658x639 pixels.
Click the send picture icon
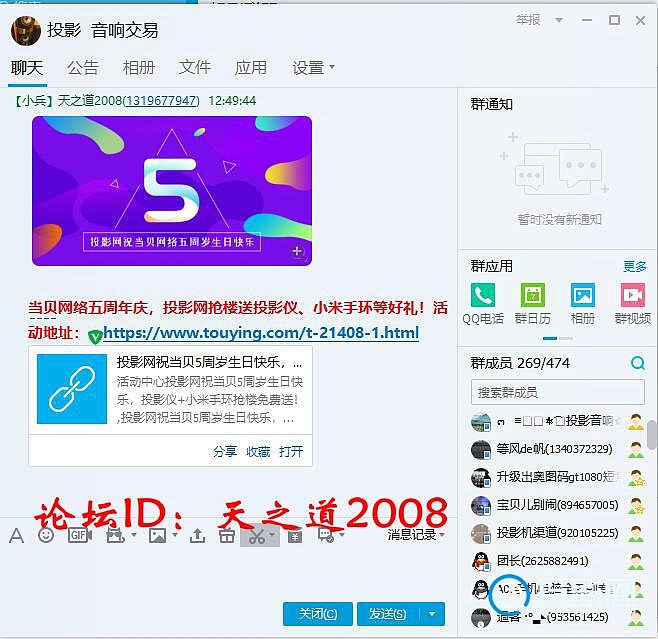[x=157, y=535]
